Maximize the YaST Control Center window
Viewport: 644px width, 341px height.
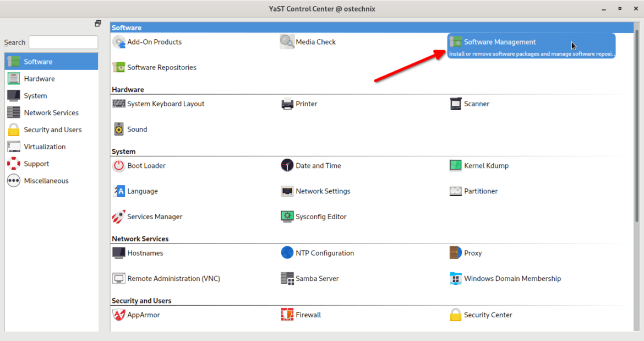click(x=620, y=9)
